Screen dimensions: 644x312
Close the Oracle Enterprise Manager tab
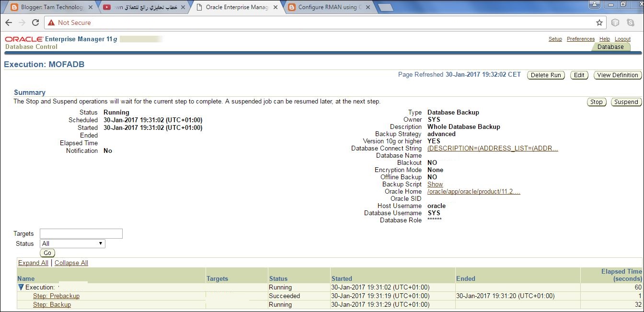tap(275, 7)
